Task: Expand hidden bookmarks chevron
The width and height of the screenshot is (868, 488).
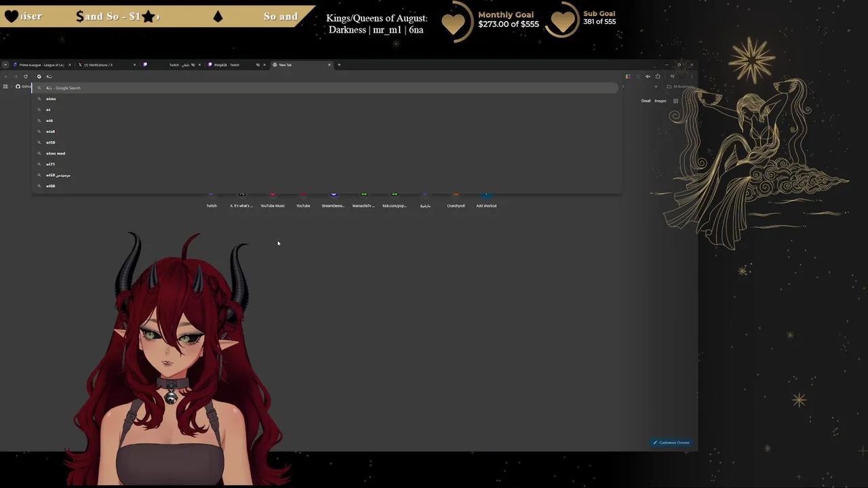Action: click(656, 87)
